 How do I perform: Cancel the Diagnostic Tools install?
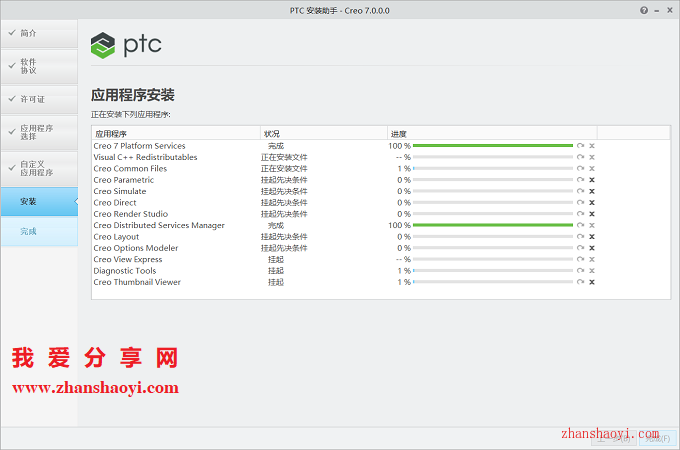point(592,271)
